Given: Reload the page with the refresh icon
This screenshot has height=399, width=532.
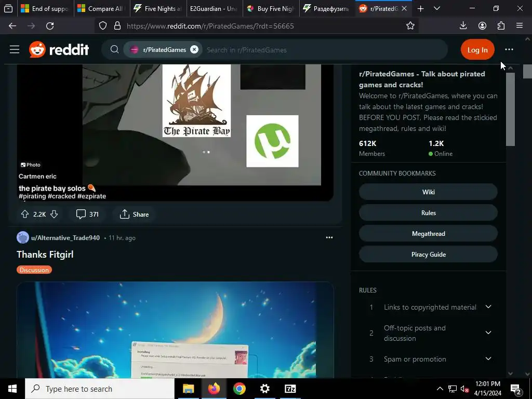Looking at the screenshot, I should point(50,26).
